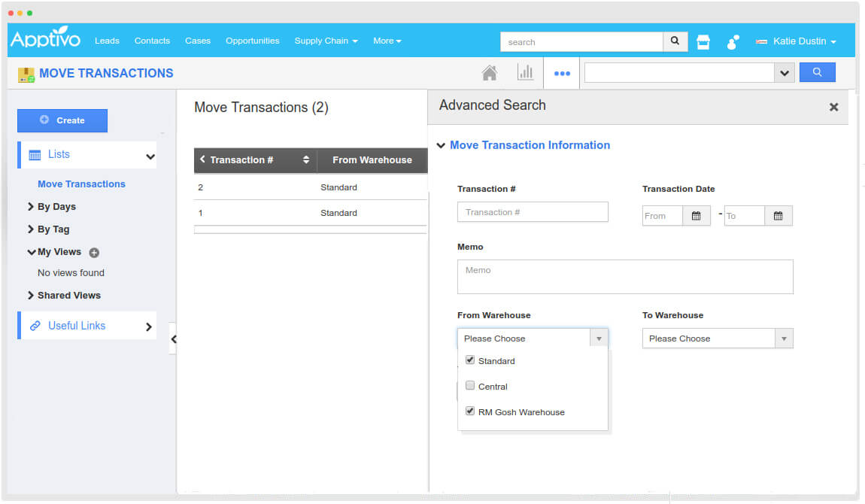Click the three dots more options icon
The width and height of the screenshot is (865, 504).
pos(562,74)
